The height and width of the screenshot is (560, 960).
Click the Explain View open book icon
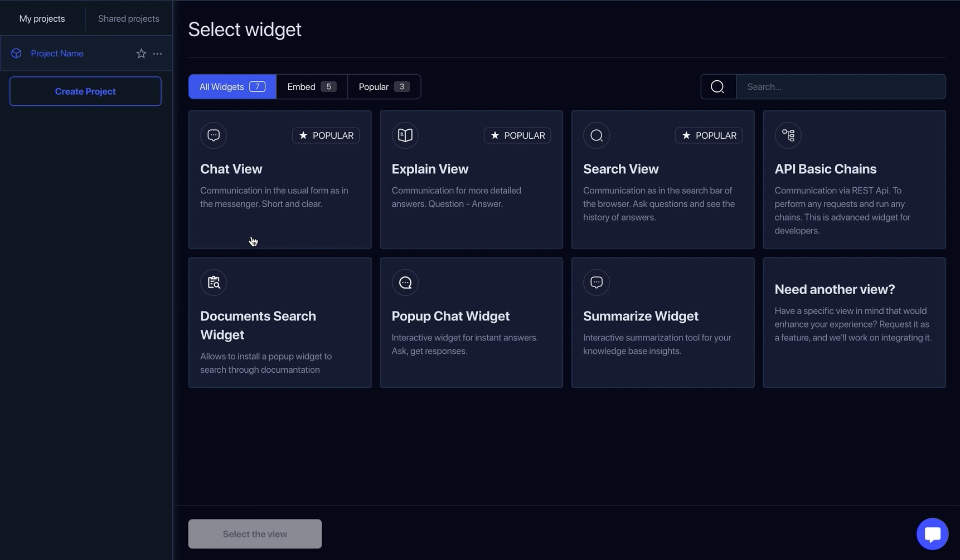coord(405,135)
